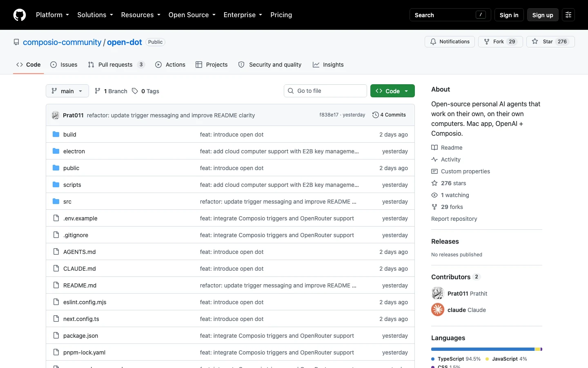This screenshot has width=588, height=368.
Task: Click the Notifications bell button
Action: (450, 42)
